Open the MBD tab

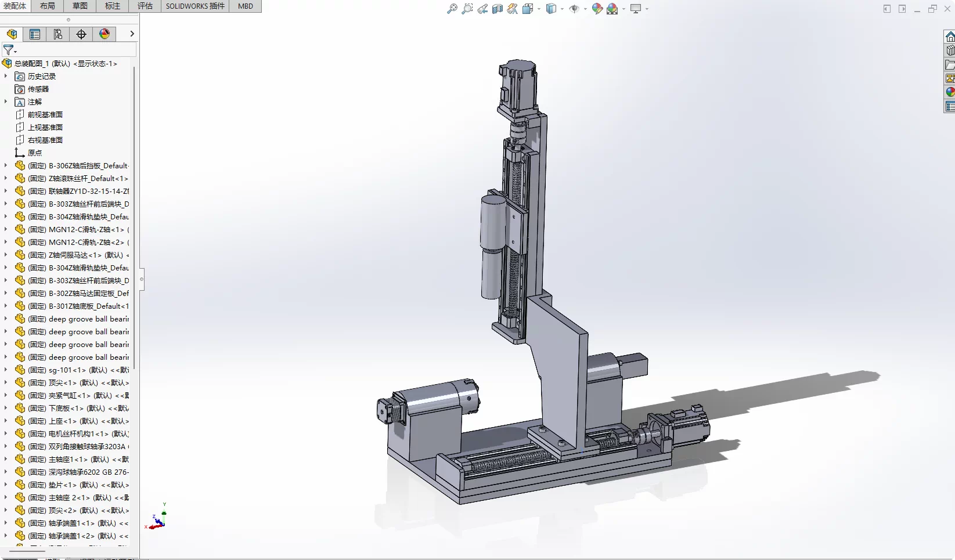tap(246, 6)
